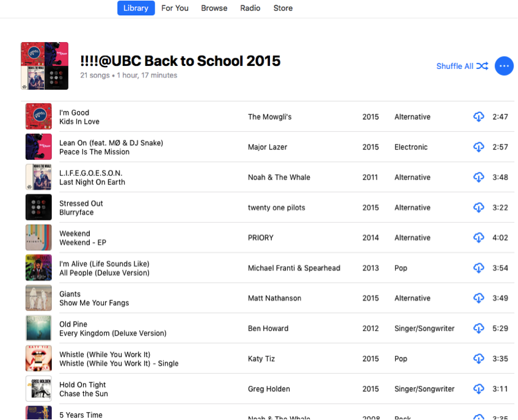Screen dimensions: 518x420
Task: Click the playlist cover artwork collage
Action: tap(45, 66)
